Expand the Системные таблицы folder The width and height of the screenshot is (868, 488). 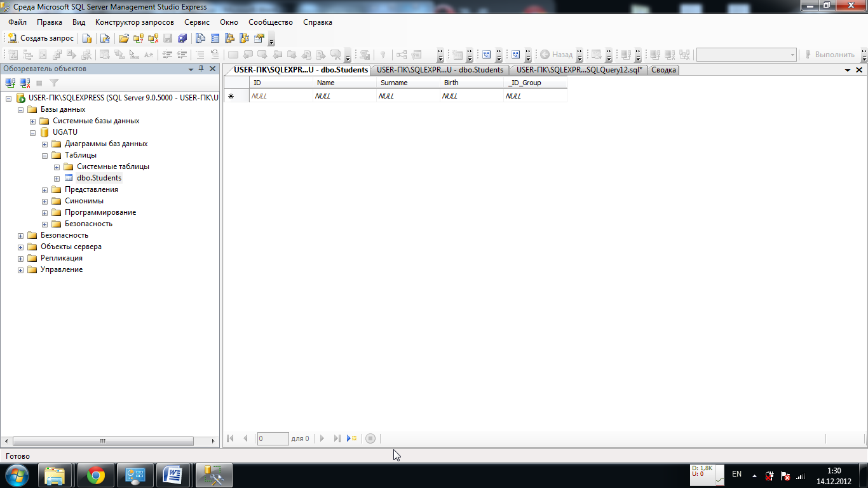[x=57, y=166]
